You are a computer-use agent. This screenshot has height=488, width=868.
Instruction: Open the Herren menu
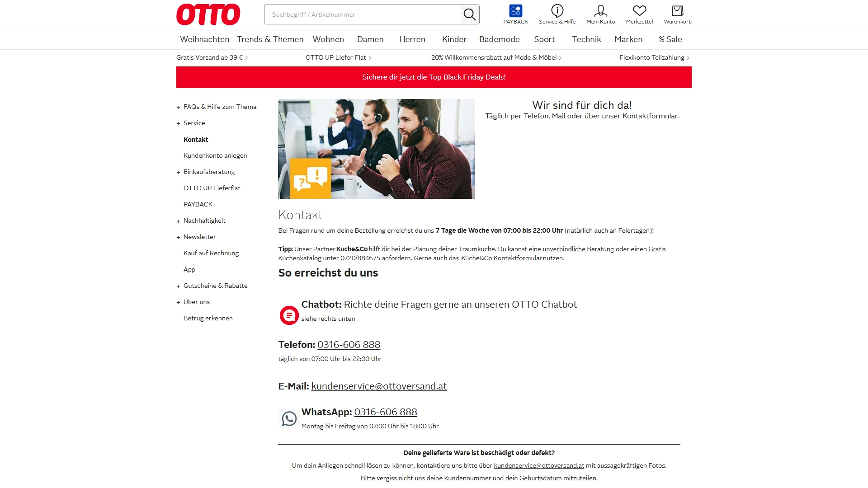(x=412, y=39)
